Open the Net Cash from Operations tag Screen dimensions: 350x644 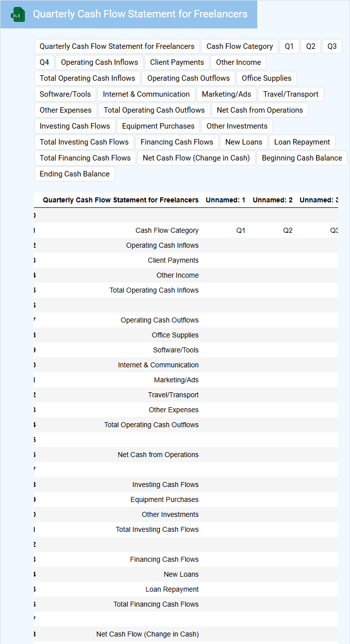(x=260, y=110)
